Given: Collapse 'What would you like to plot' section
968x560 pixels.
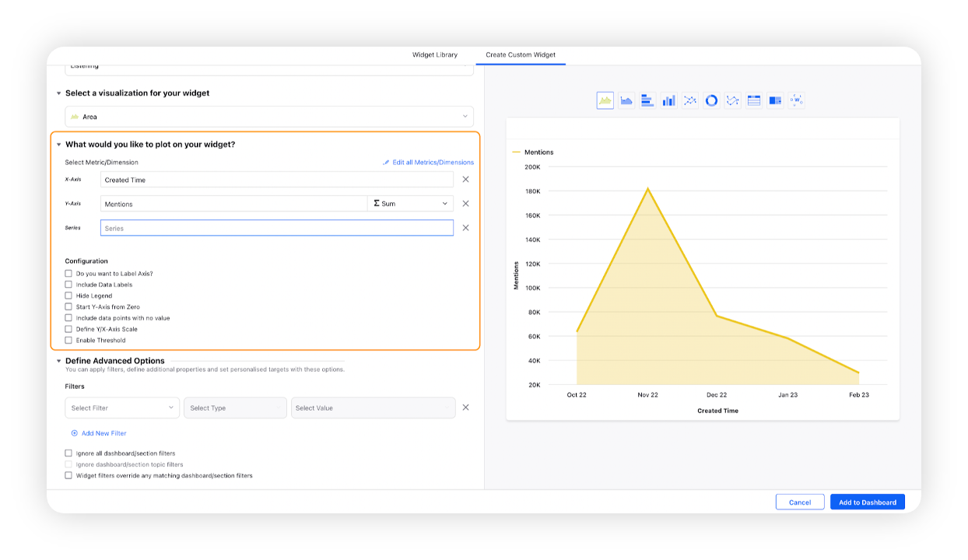Looking at the screenshot, I should (58, 145).
